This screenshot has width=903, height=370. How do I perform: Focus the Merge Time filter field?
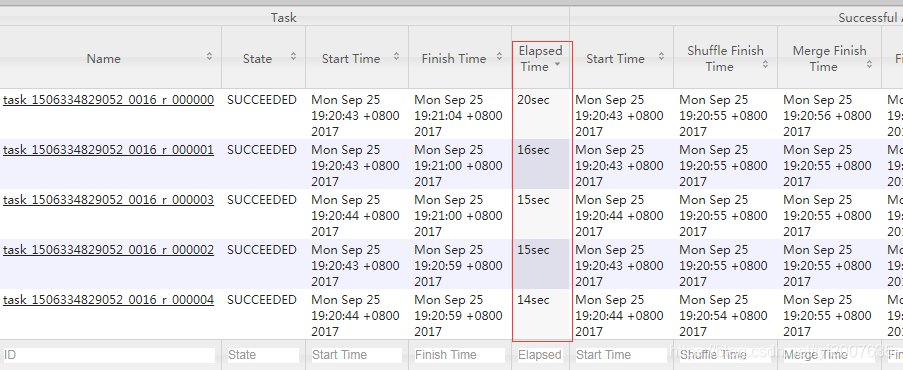(x=829, y=355)
